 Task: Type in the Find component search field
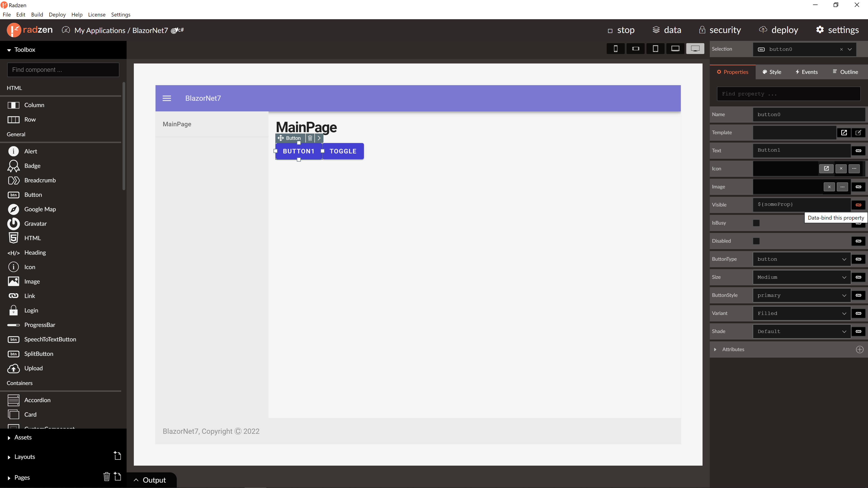63,70
